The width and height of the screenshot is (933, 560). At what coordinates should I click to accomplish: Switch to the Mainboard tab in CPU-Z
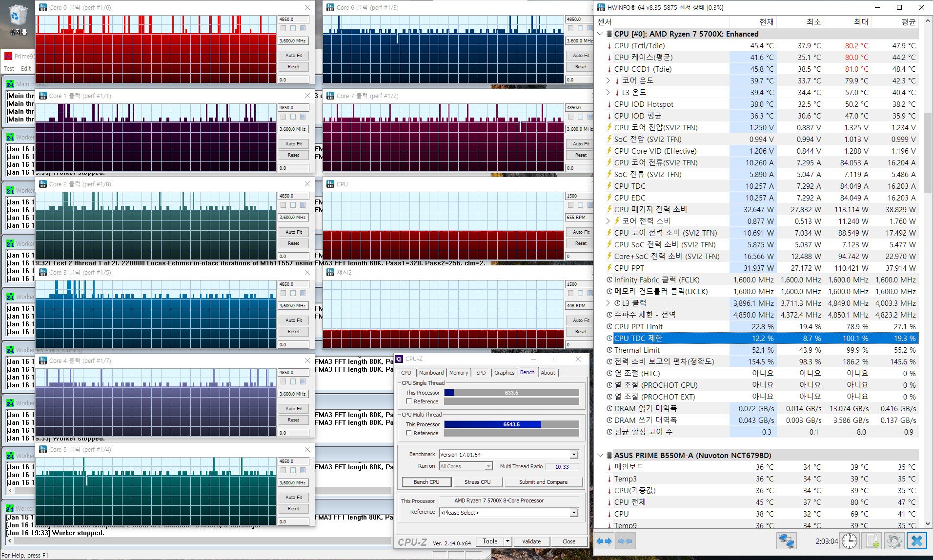click(x=431, y=373)
